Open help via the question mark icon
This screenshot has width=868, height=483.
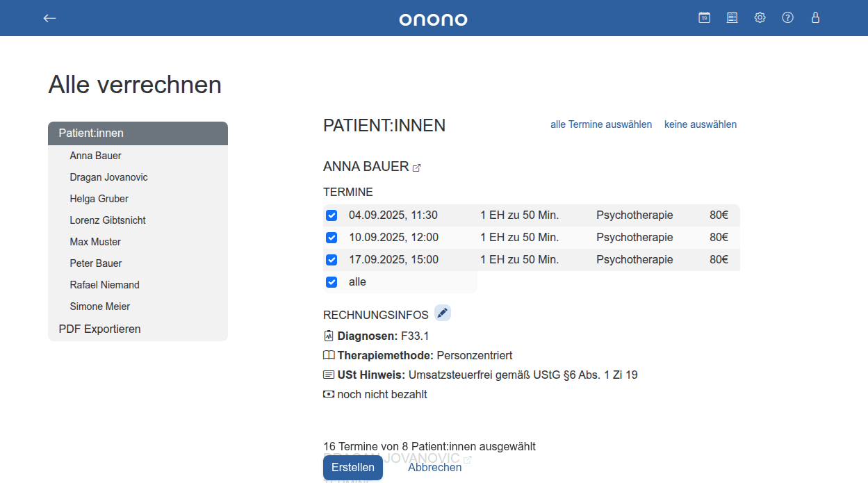(787, 17)
